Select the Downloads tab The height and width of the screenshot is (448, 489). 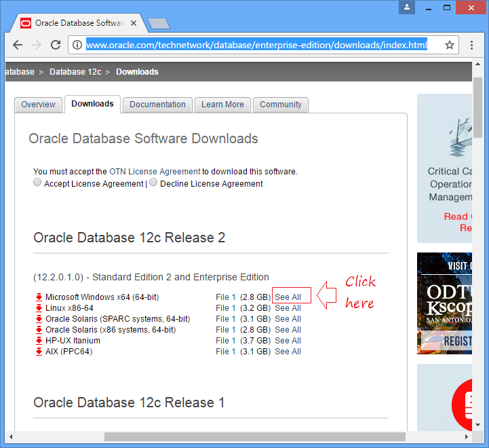(x=92, y=104)
